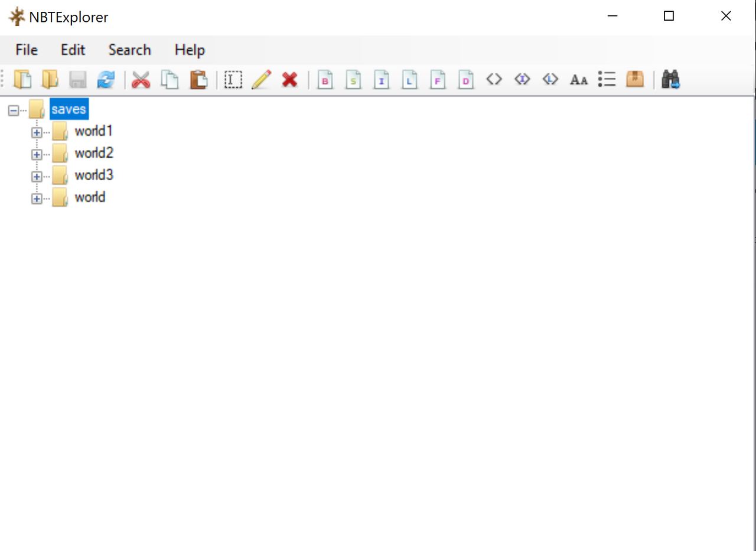The width and height of the screenshot is (756, 551).
Task: Minimize the NBTExplorer window
Action: point(612,17)
